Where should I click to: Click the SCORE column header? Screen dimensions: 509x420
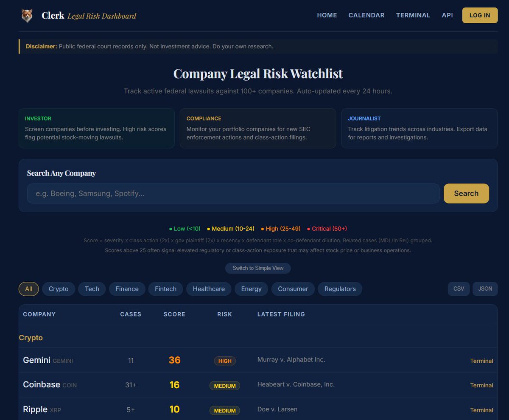click(174, 314)
